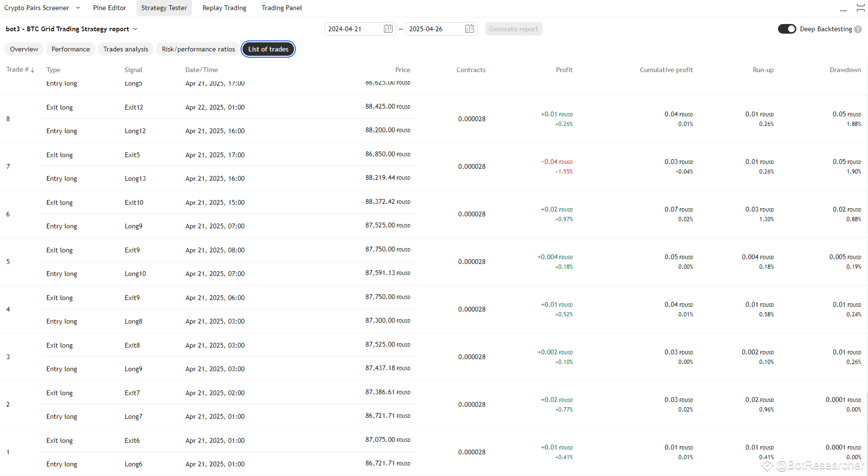868x476 pixels.
Task: Click the Type column header
Action: pyautogui.click(x=53, y=70)
